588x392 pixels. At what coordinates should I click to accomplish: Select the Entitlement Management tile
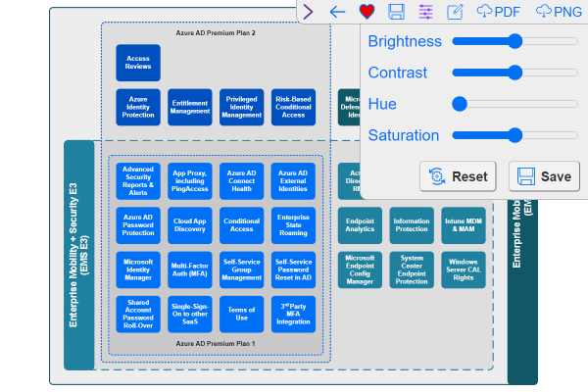(190, 107)
